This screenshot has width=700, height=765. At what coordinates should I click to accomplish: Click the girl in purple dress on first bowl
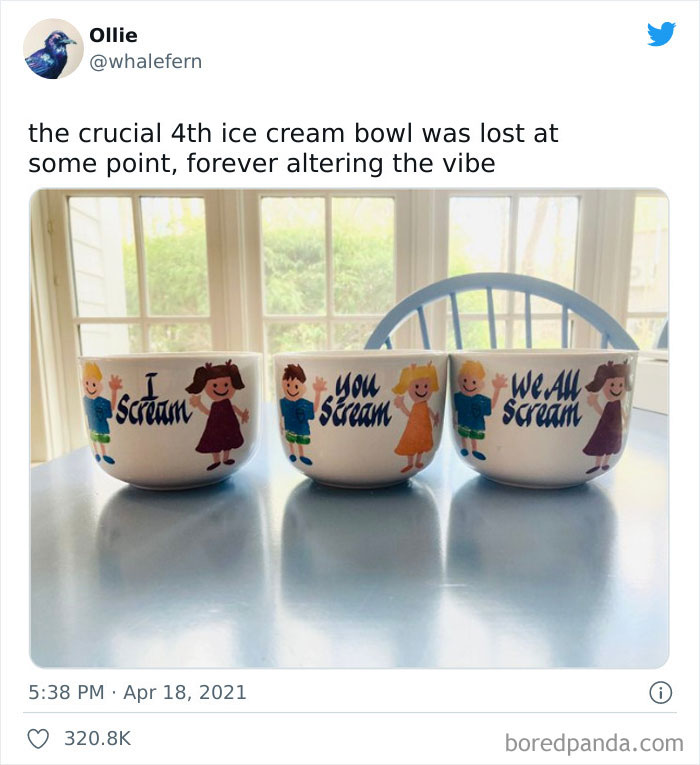219,413
